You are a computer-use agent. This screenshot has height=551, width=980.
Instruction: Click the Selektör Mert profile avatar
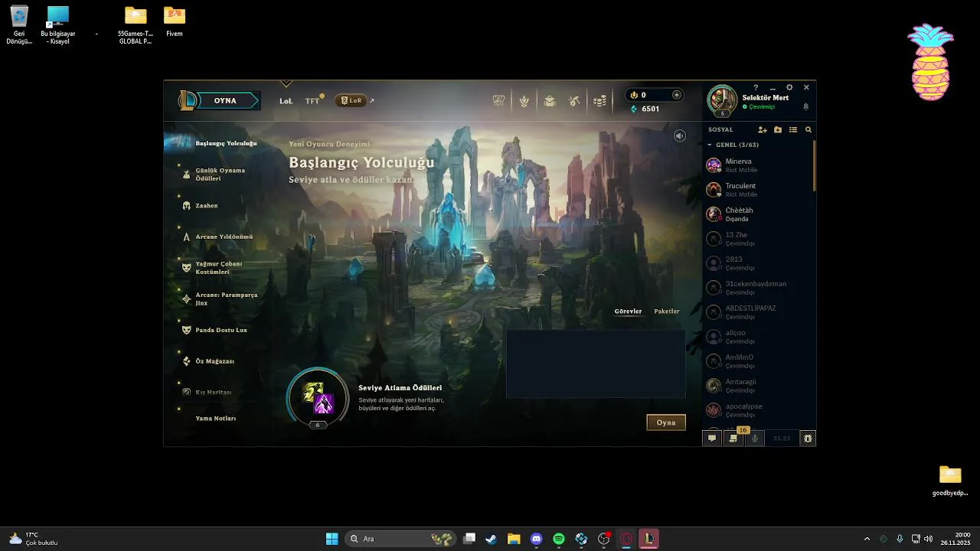coord(722,100)
